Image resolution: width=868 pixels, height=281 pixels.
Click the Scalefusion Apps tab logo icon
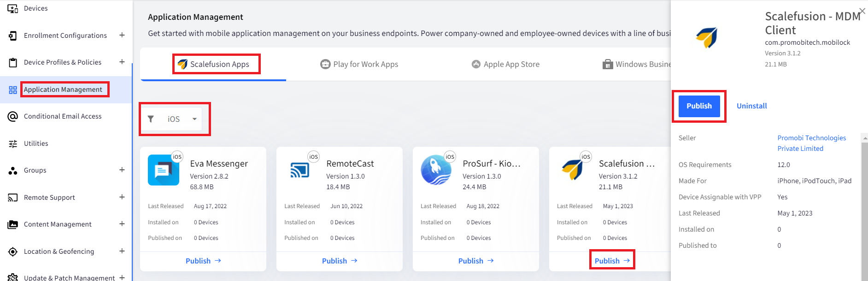182,64
